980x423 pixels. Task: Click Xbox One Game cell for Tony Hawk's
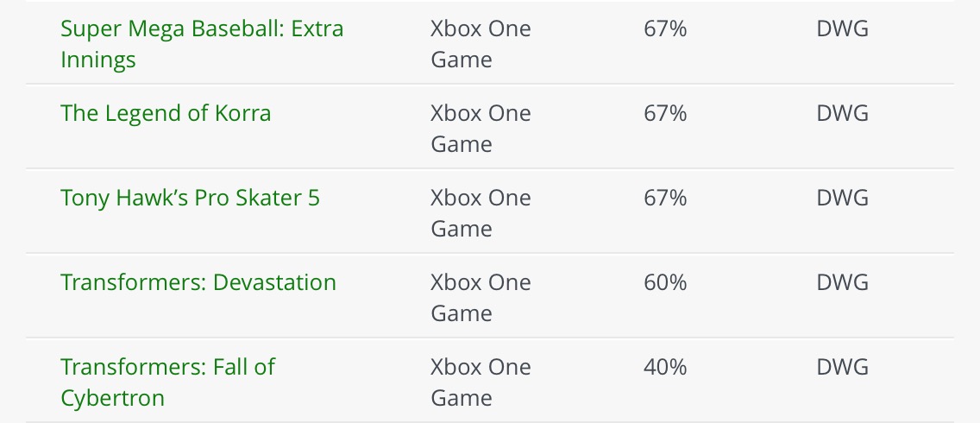481,213
